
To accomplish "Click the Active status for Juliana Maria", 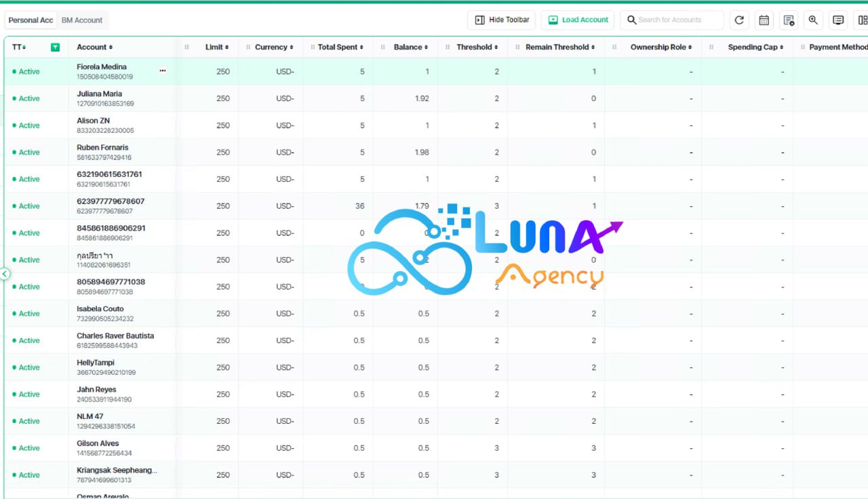I will coord(26,98).
